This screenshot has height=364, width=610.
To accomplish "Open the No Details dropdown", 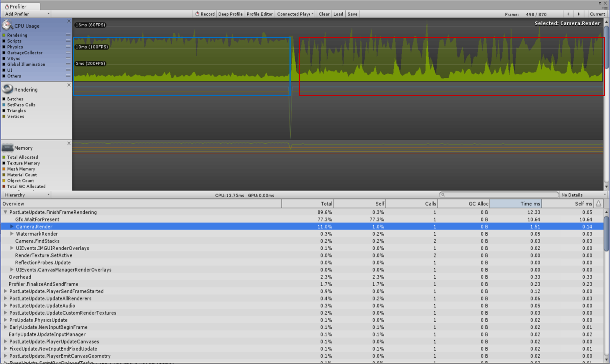I will click(x=583, y=195).
